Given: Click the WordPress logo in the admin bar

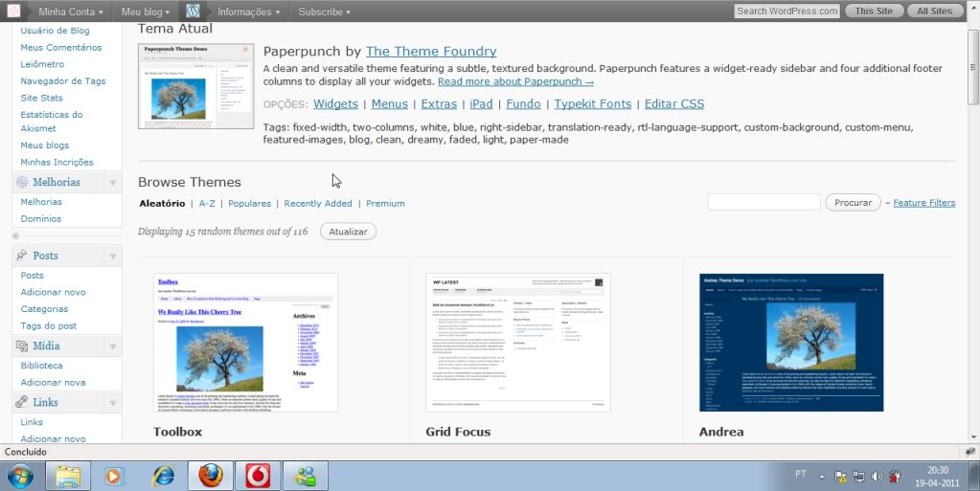Looking at the screenshot, I should coord(193,11).
